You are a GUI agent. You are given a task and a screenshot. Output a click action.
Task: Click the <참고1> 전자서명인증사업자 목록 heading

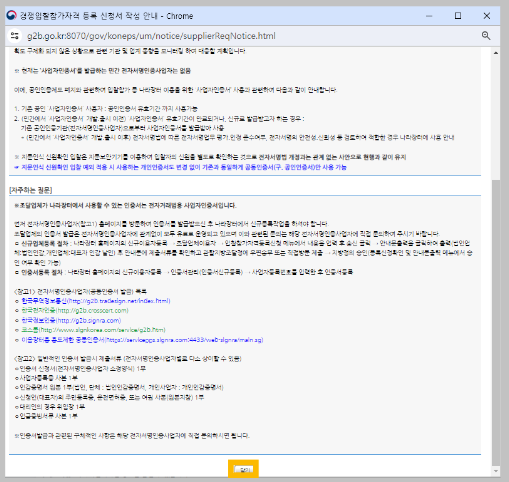coord(80,291)
